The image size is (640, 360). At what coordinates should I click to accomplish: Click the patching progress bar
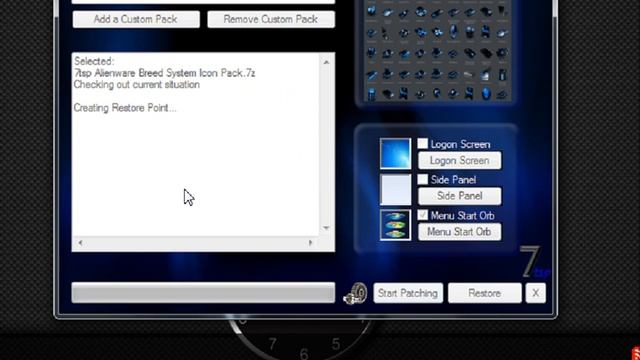(x=203, y=293)
